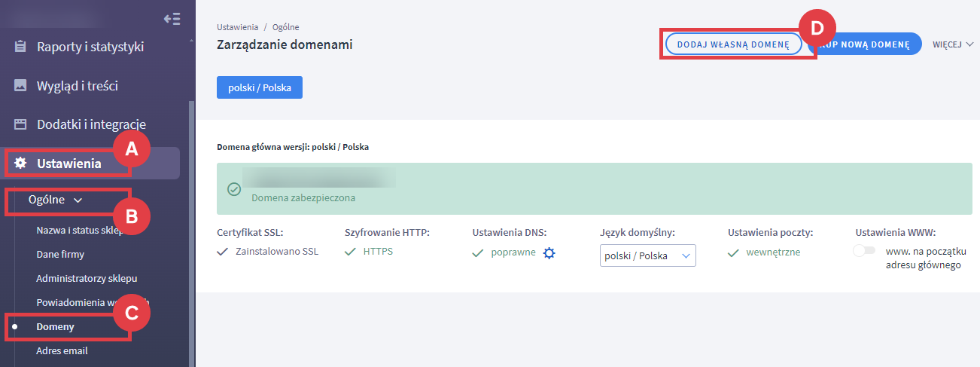Open Raporty i statystyki menu

pos(90,47)
